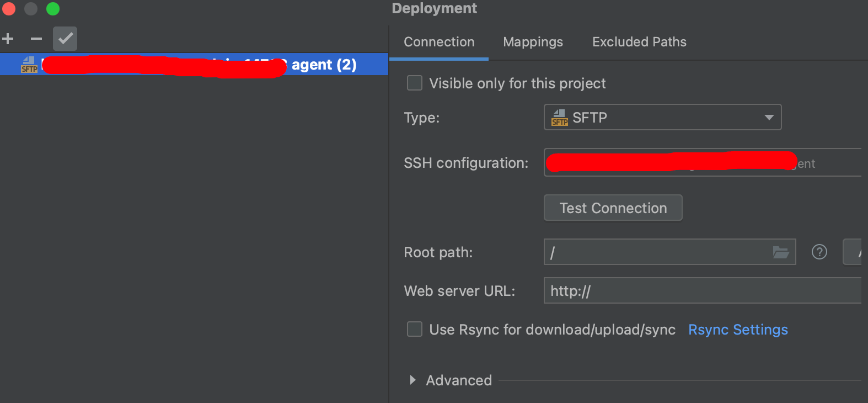This screenshot has height=403, width=868.
Task: Click the checkmark use-as-default icon
Action: (65, 39)
